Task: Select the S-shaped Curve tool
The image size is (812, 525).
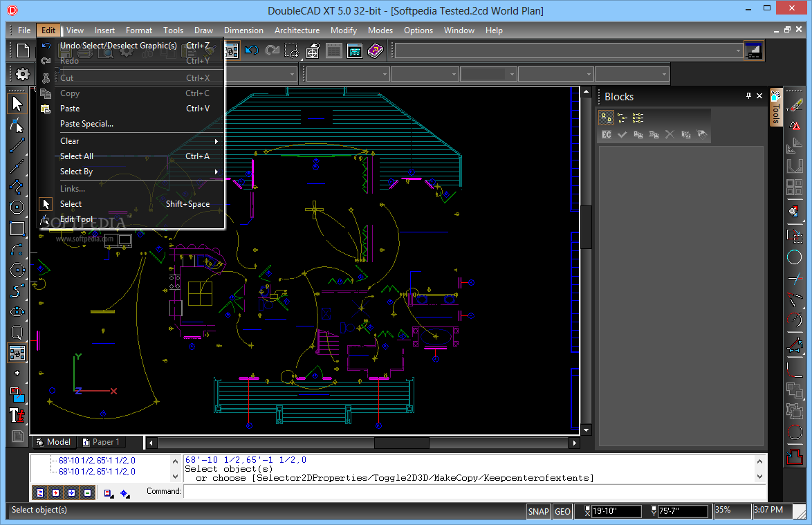Action: tap(17, 291)
